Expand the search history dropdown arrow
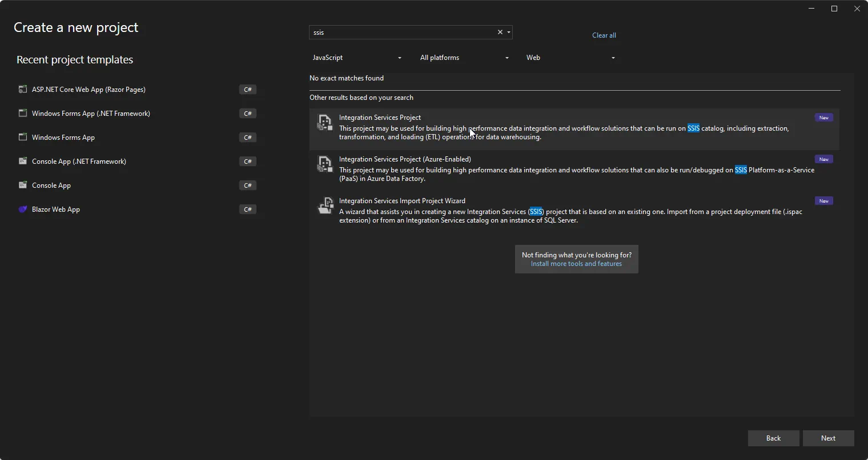868x460 pixels. pos(509,33)
